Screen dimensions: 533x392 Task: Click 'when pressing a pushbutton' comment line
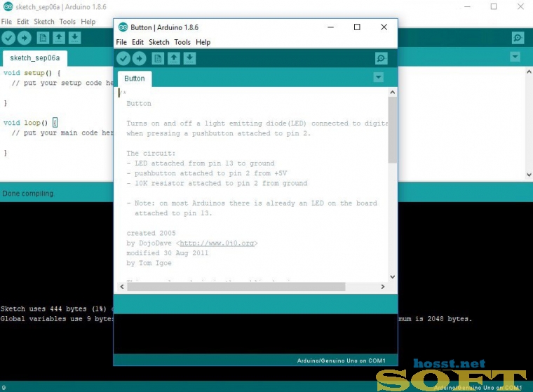pyautogui.click(x=219, y=133)
